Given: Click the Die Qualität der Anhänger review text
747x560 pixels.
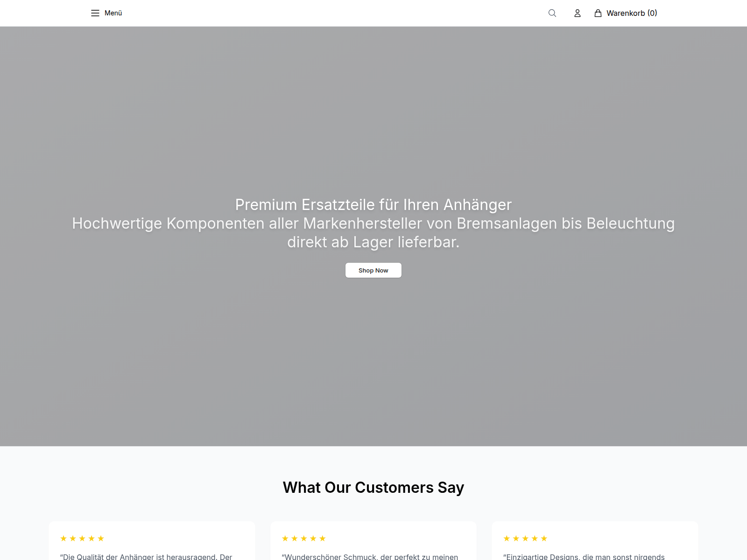Looking at the screenshot, I should pos(146,556).
